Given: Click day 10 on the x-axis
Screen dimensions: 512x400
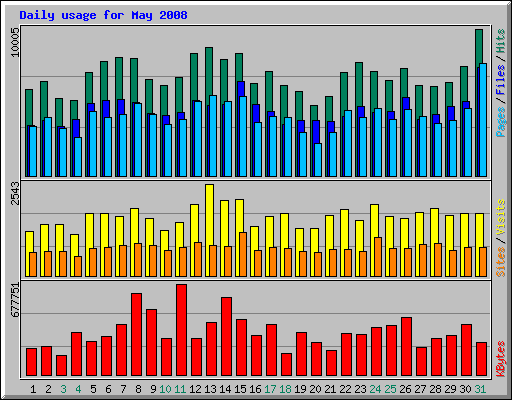Looking at the screenshot, I should 165,389.
